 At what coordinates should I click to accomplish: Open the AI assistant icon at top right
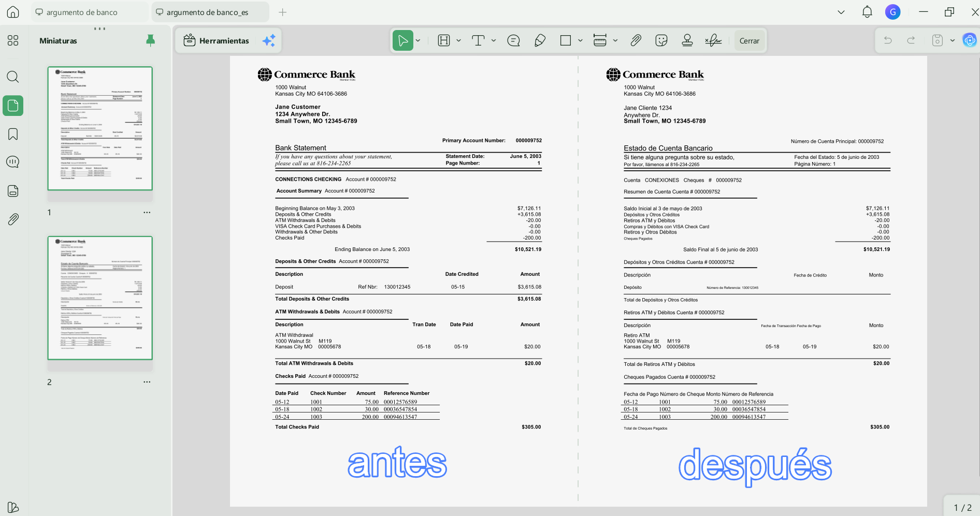970,40
